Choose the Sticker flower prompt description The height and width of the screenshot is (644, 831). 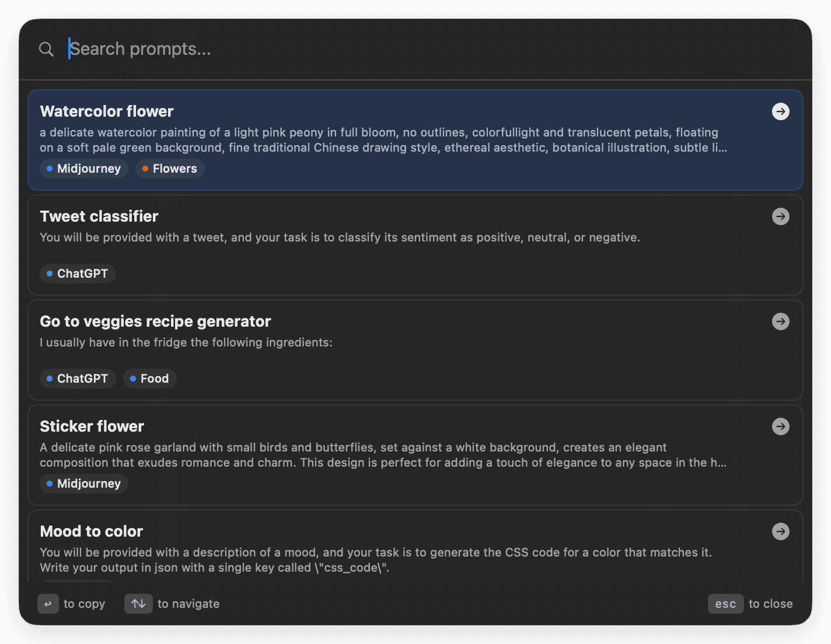pos(383,455)
